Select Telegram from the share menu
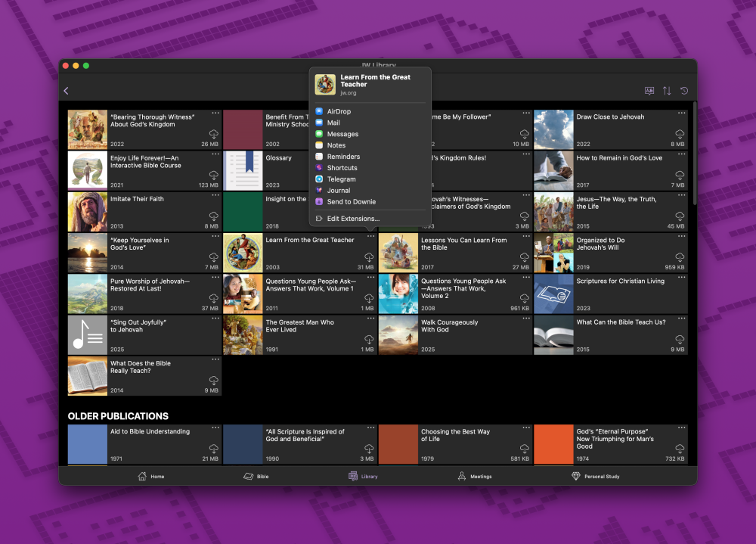756x544 pixels. 341,179
